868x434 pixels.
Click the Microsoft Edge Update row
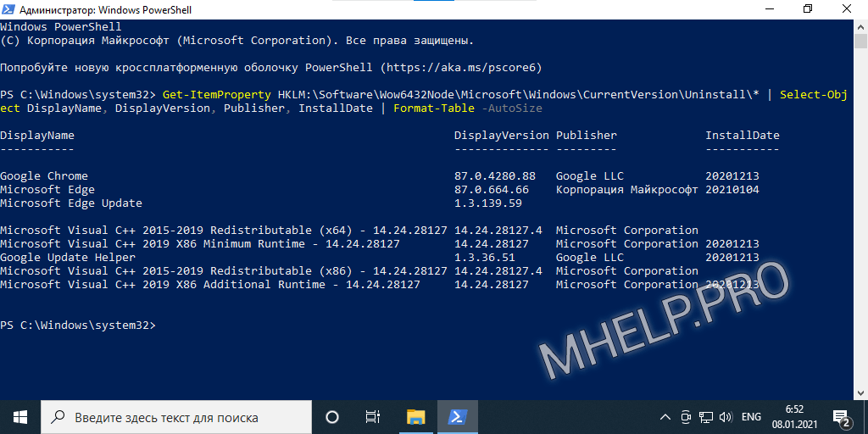[71, 203]
